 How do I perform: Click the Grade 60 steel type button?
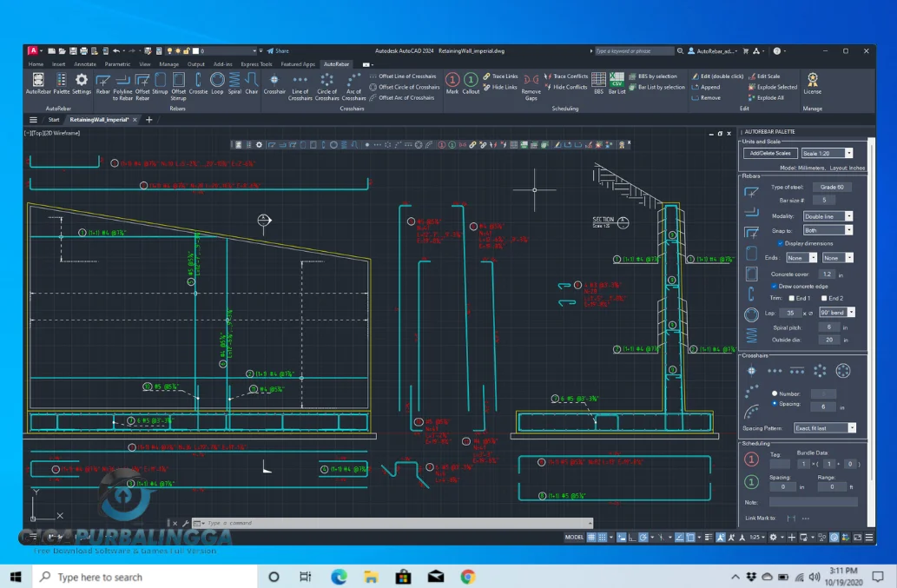click(x=831, y=187)
